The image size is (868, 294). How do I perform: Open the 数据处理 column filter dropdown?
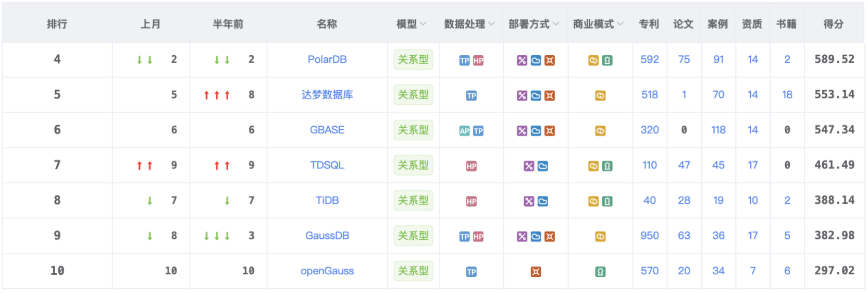click(491, 24)
